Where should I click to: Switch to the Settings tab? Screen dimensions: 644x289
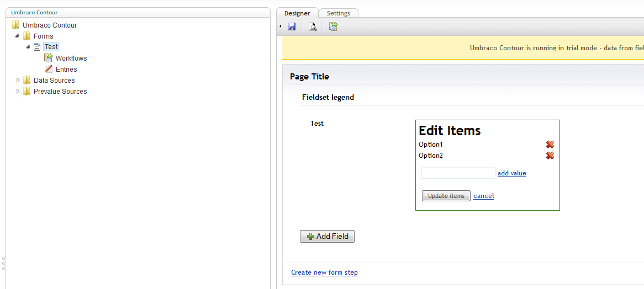point(338,13)
